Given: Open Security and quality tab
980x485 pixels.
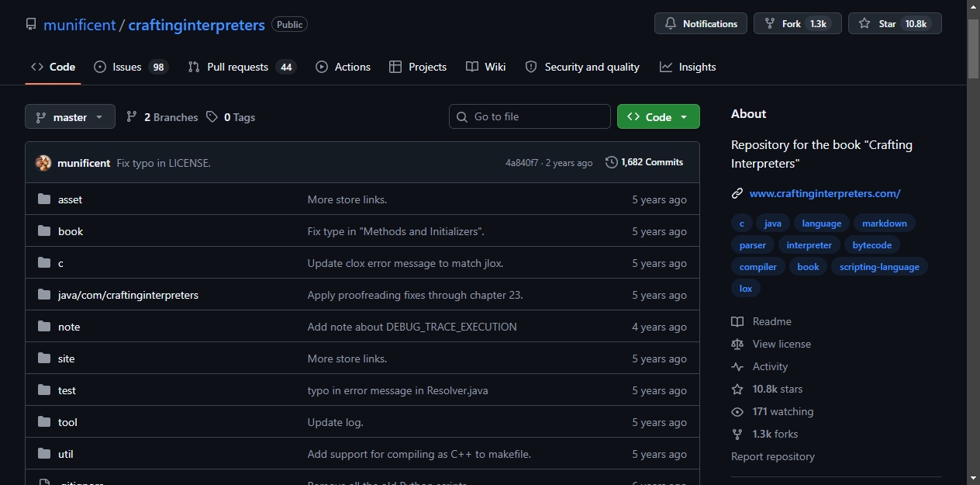Looking at the screenshot, I should pyautogui.click(x=582, y=67).
